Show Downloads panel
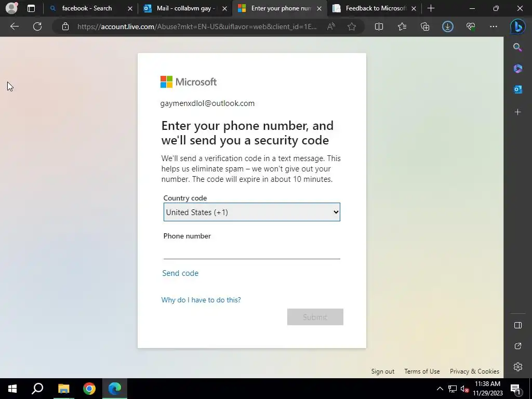Image resolution: width=532 pixels, height=399 pixels. pos(447,26)
